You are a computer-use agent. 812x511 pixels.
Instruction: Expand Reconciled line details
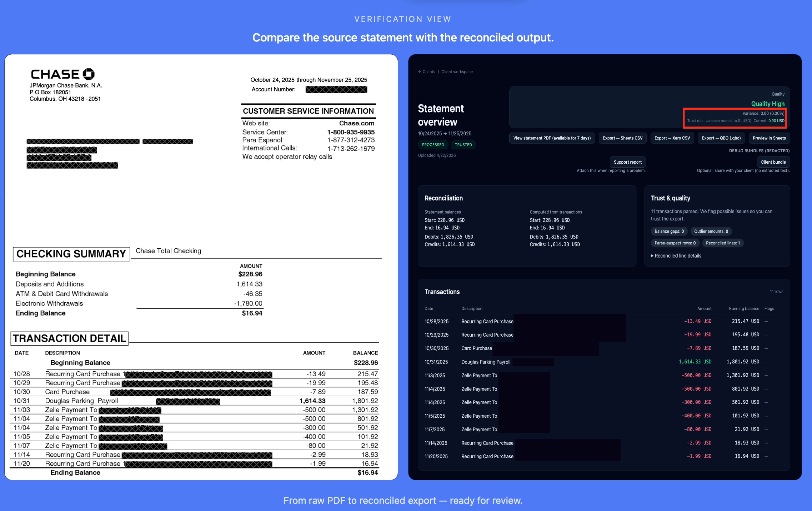tap(676, 256)
